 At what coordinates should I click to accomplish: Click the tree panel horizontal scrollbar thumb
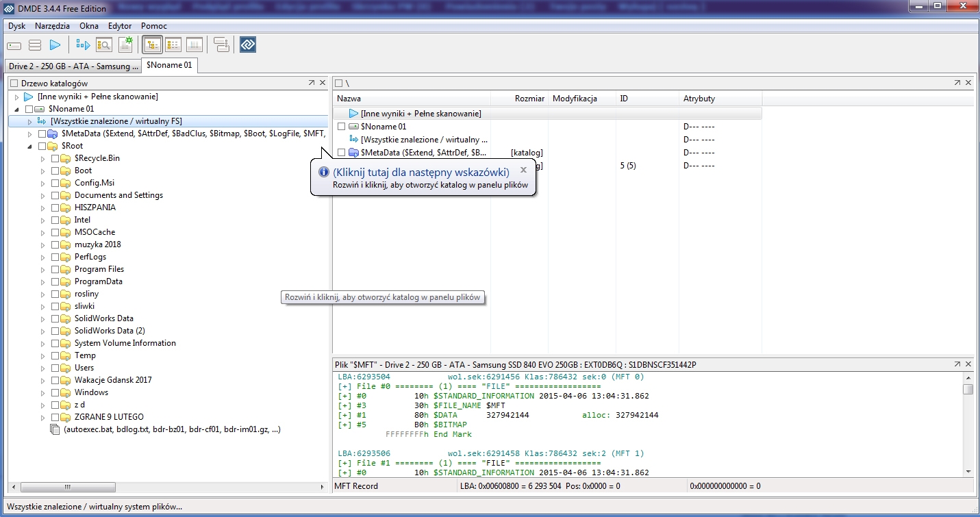point(68,487)
